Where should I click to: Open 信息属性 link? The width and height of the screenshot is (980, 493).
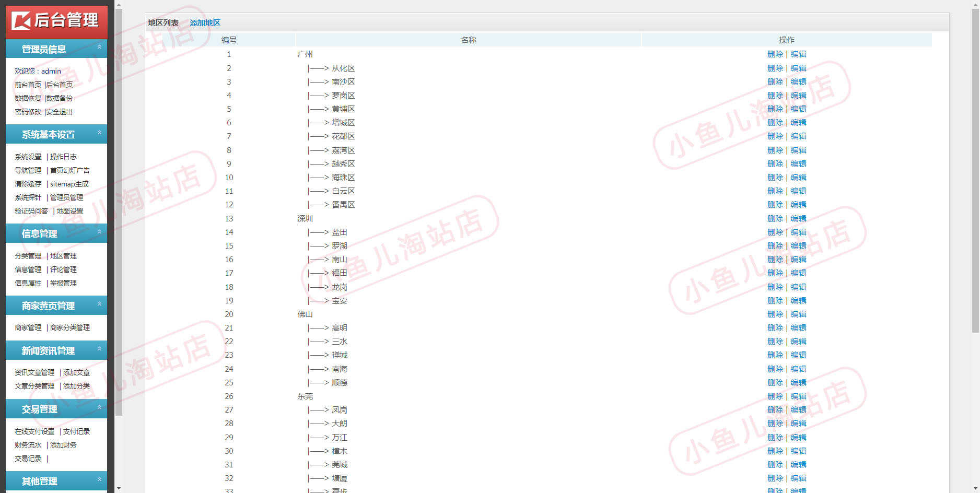[28, 283]
